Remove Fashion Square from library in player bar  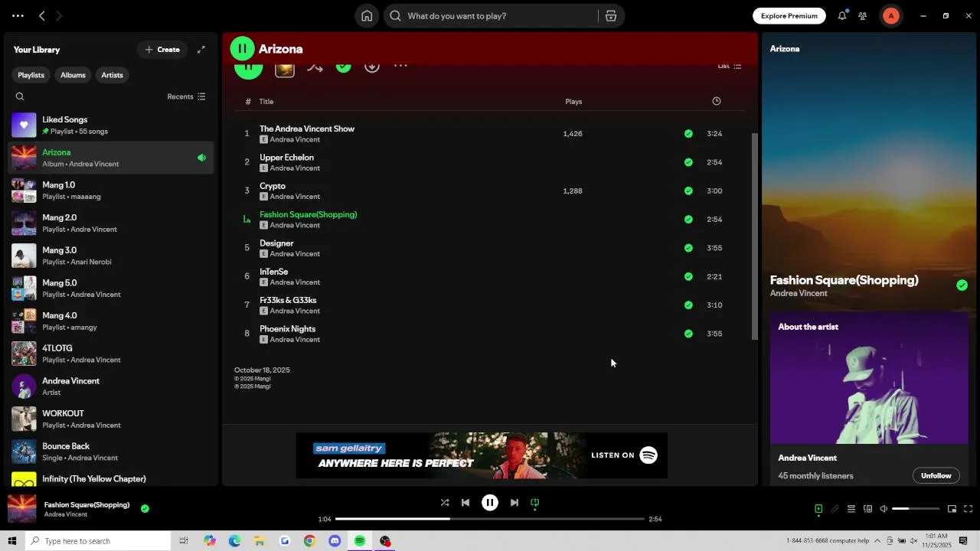(x=145, y=508)
